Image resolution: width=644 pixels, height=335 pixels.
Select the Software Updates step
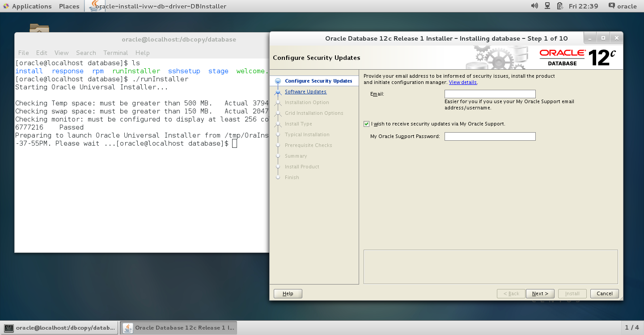pyautogui.click(x=305, y=92)
